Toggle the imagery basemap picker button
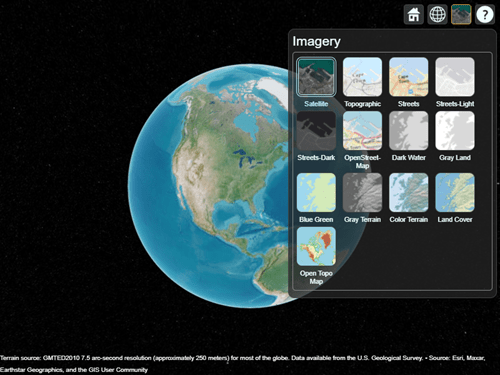 pos(461,15)
